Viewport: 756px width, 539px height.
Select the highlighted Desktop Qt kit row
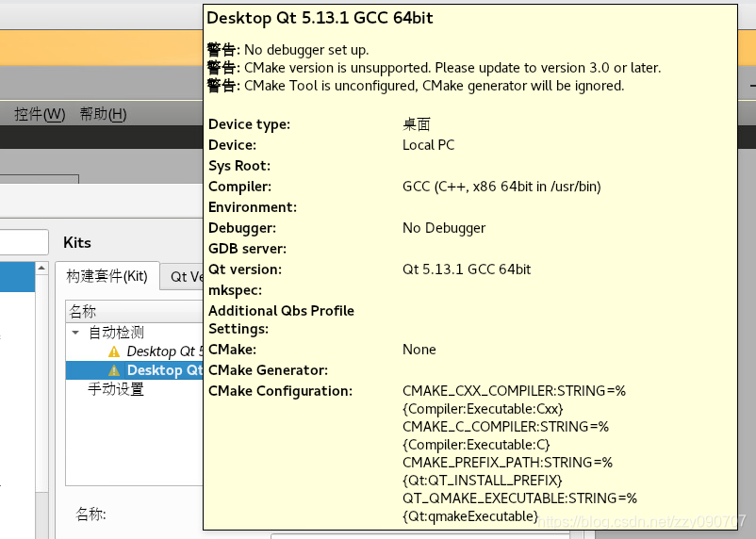pyautogui.click(x=135, y=370)
